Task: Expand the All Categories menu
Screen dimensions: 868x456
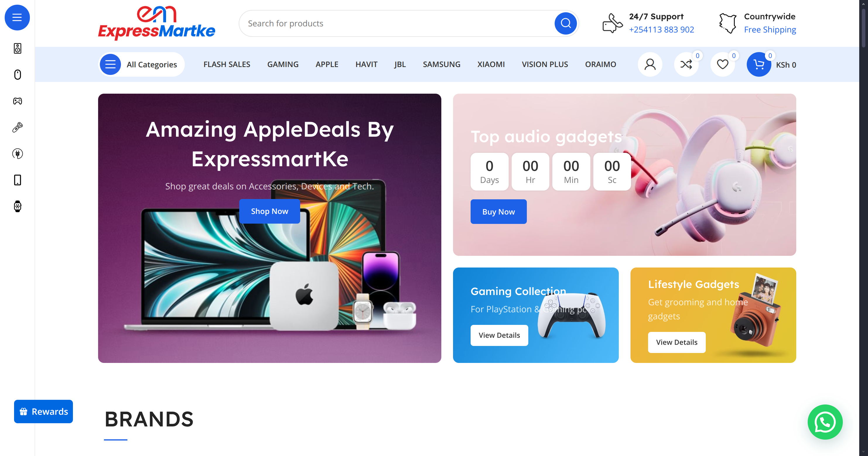Action: coord(141,64)
